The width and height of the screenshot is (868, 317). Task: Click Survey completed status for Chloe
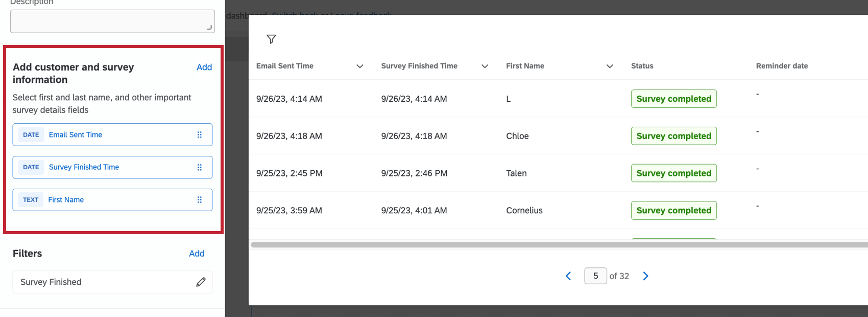(x=673, y=136)
